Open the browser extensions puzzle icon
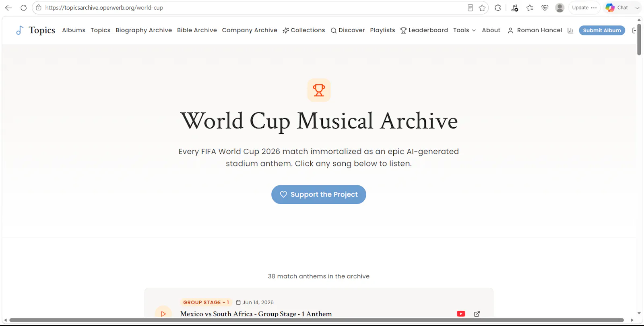 498,8
